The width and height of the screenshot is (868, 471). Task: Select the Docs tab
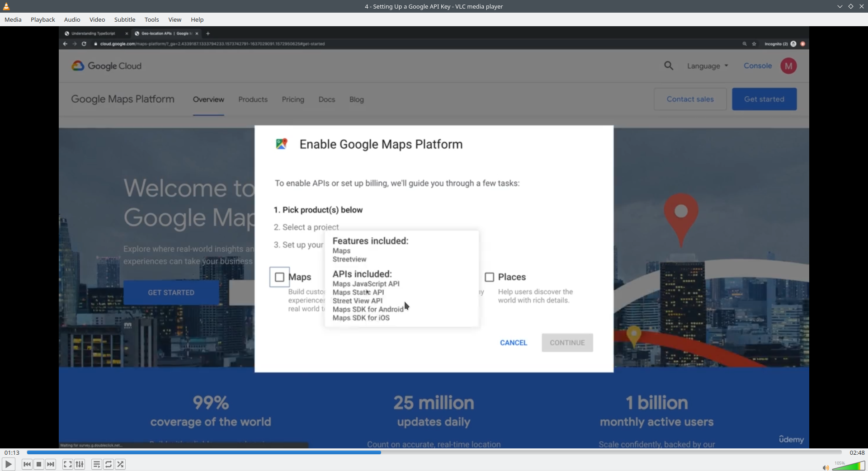click(327, 99)
